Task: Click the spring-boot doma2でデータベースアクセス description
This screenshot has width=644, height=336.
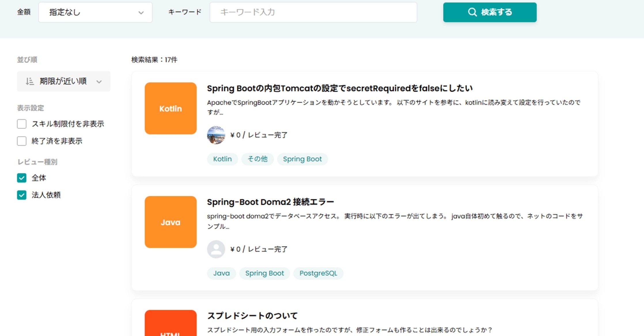Action: (x=395, y=221)
